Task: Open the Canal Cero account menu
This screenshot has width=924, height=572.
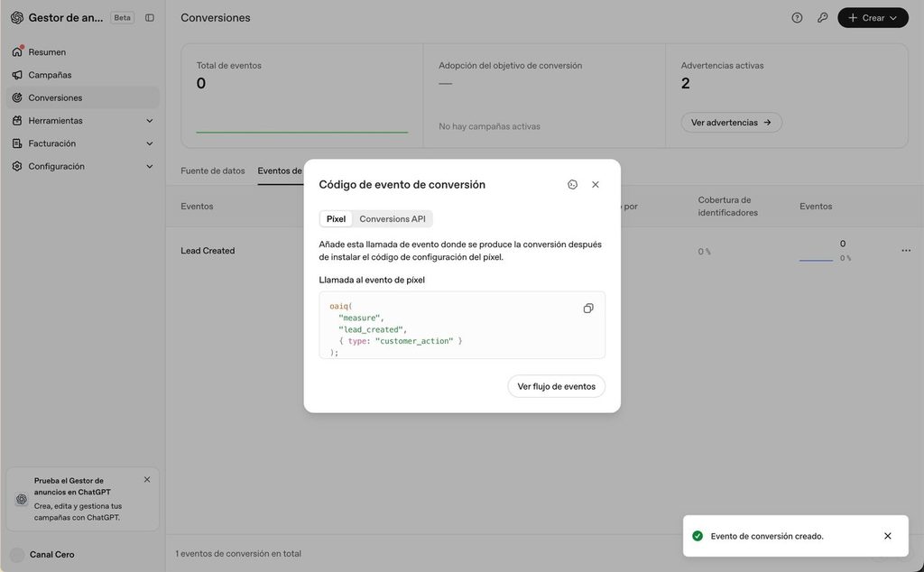Action: pyautogui.click(x=82, y=554)
